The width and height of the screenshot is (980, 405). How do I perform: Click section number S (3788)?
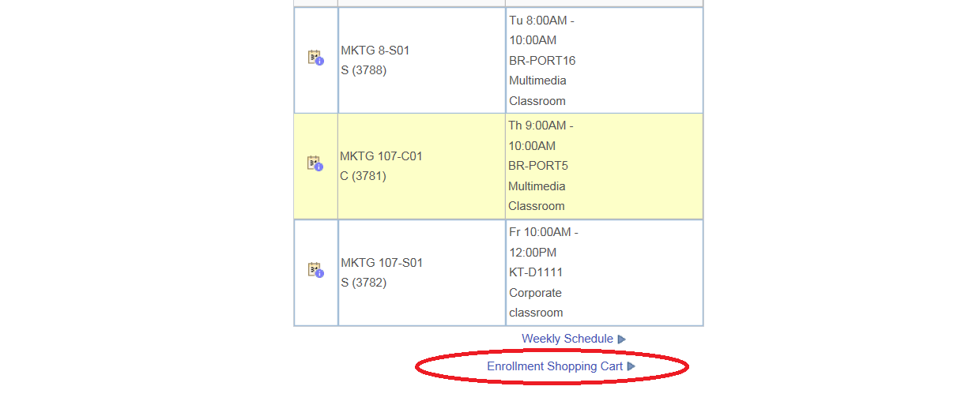[x=364, y=70]
